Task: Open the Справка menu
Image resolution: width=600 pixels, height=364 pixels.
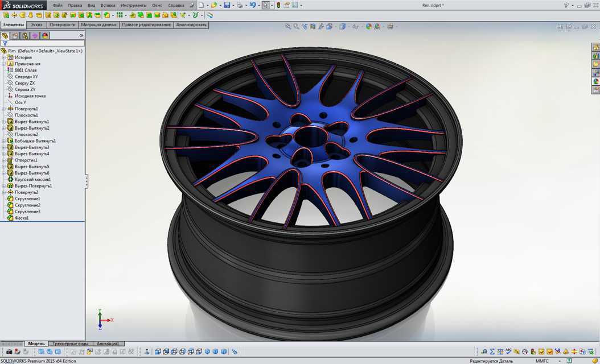Action: tap(176, 5)
